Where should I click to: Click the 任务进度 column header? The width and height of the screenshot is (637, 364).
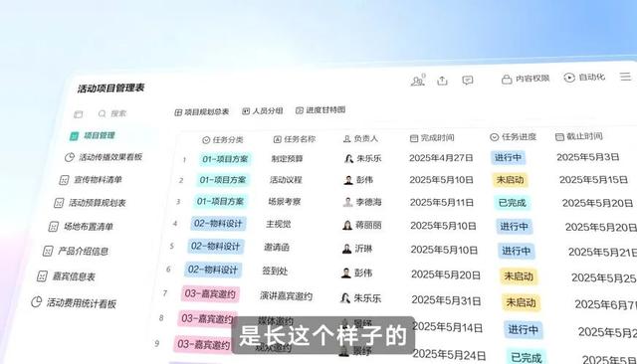pos(514,137)
